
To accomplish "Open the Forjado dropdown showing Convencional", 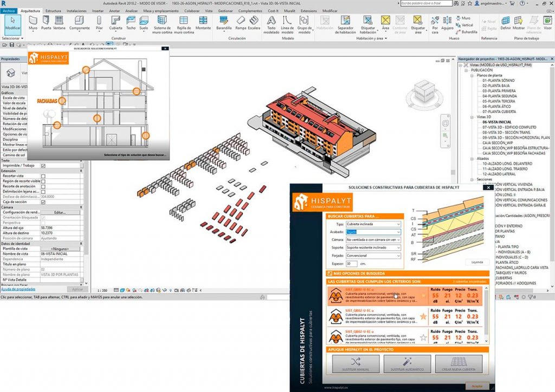I will (373, 256).
